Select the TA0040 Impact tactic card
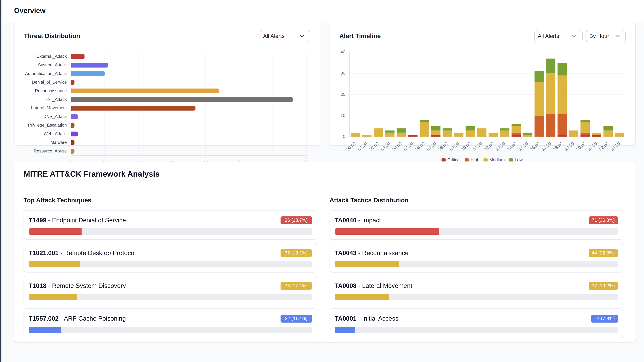This screenshot has height=362, width=644. (476, 225)
